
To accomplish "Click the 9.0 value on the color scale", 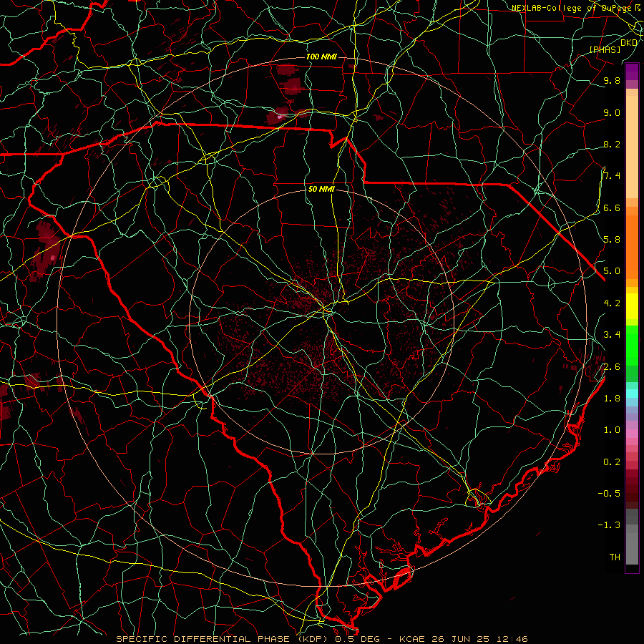I will point(612,112).
